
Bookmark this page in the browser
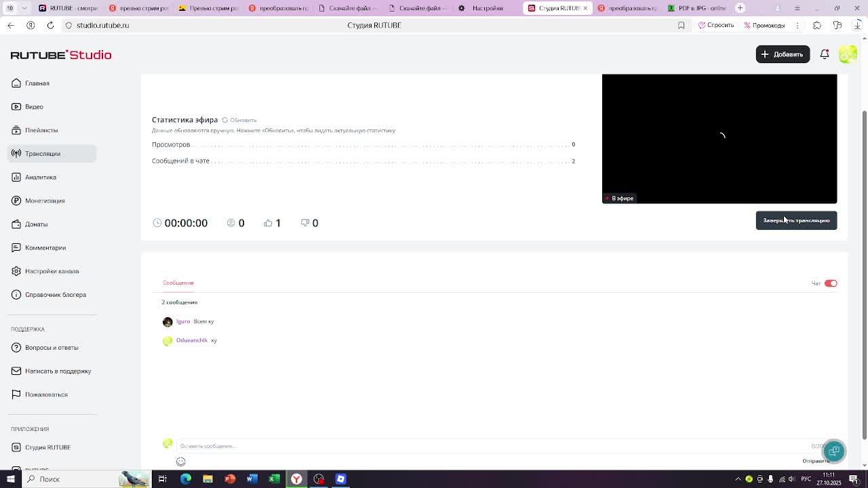click(x=682, y=25)
